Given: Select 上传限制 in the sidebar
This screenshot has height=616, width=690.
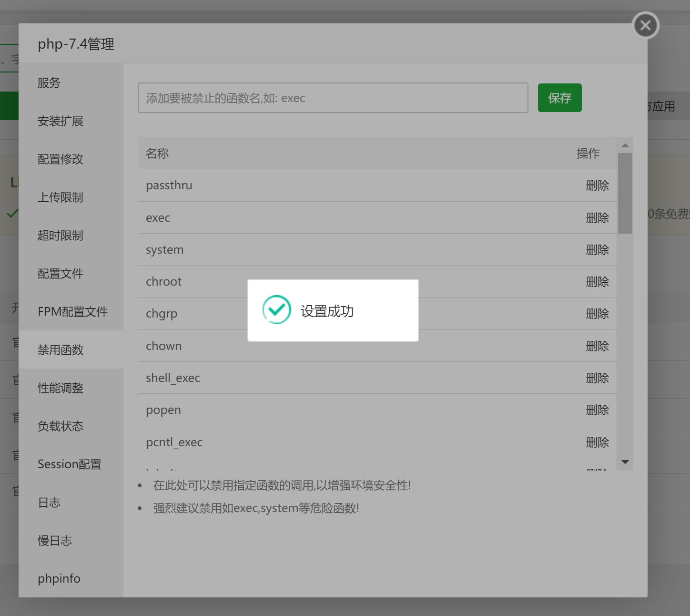Looking at the screenshot, I should [x=61, y=197].
